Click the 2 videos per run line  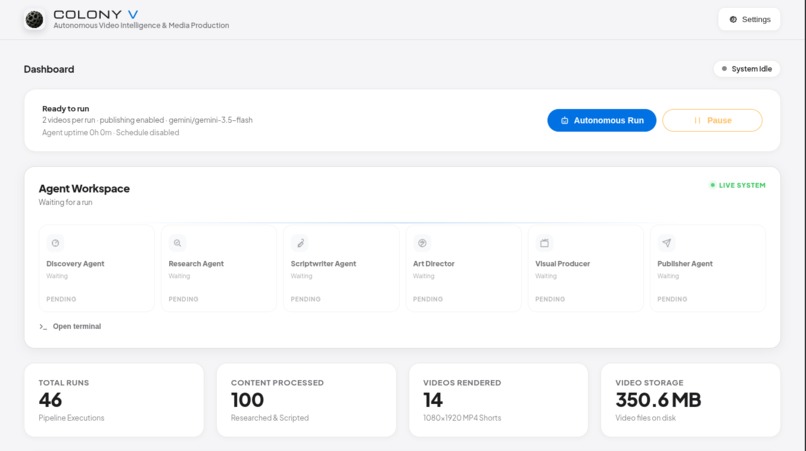click(148, 120)
